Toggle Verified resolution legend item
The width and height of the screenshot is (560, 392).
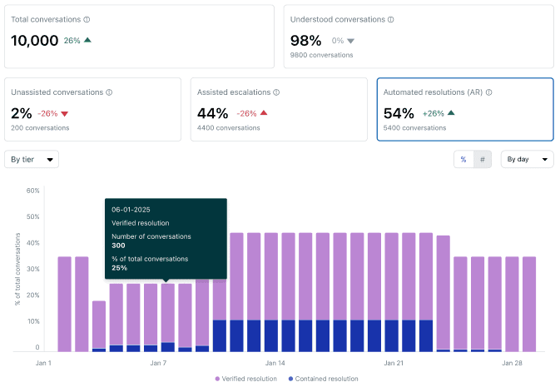point(245,379)
